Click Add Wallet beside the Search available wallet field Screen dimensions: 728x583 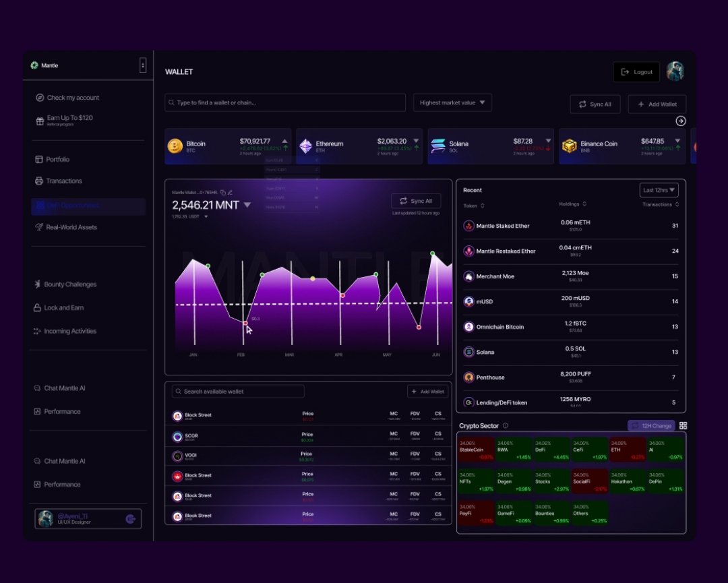427,392
